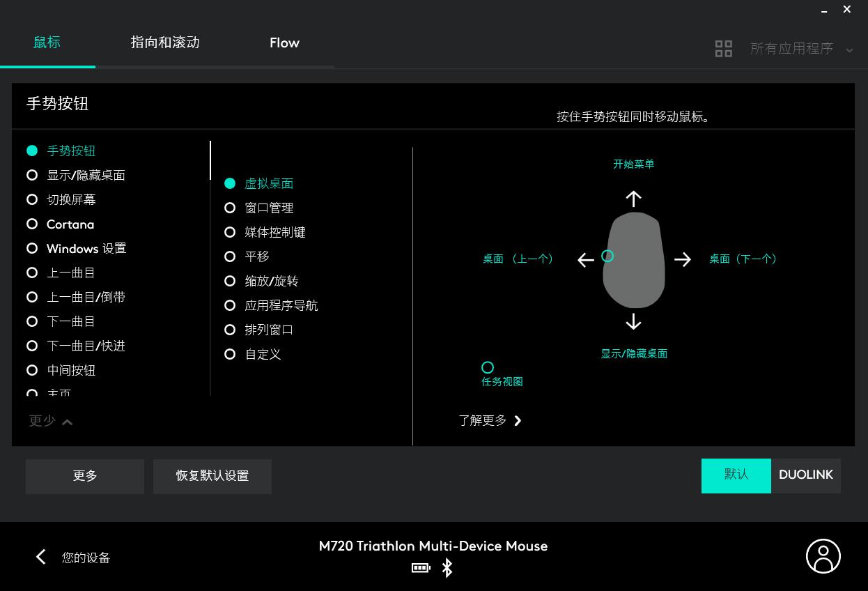This screenshot has width=868, height=591.
Task: Select the 窗口管理 option
Action: [x=269, y=208]
